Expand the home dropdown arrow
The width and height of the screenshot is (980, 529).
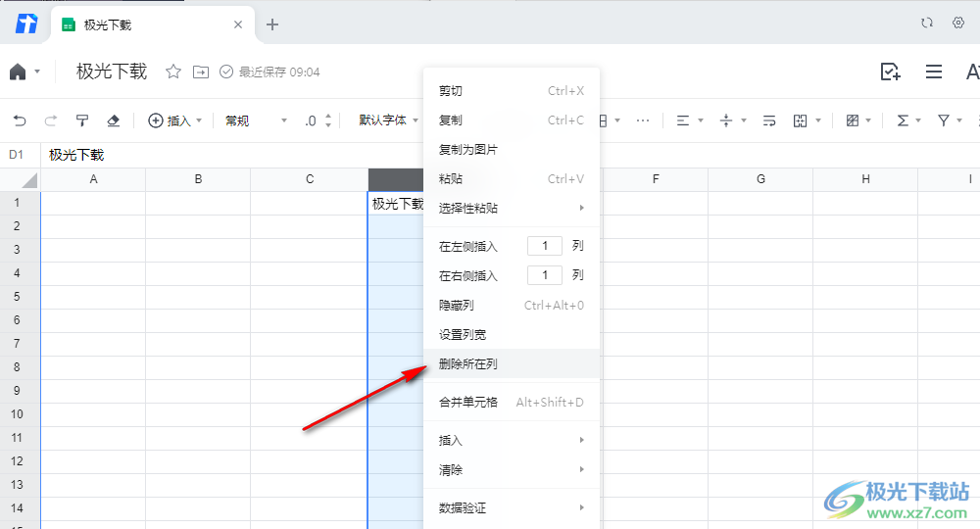tap(37, 72)
